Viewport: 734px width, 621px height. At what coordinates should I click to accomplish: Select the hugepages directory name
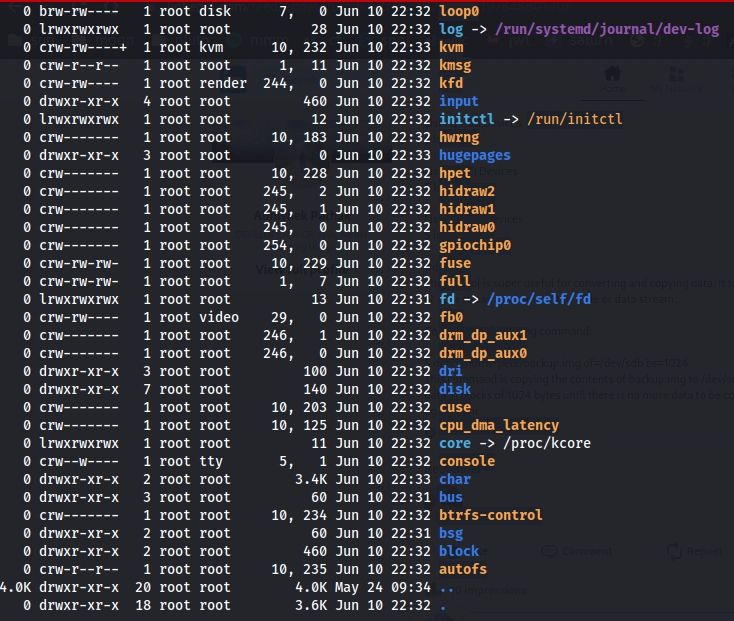click(x=475, y=155)
